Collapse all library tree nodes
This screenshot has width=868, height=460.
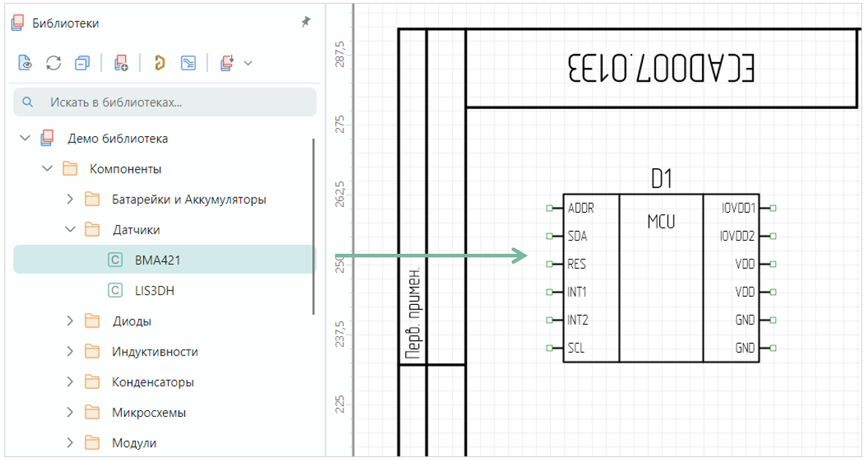click(82, 63)
